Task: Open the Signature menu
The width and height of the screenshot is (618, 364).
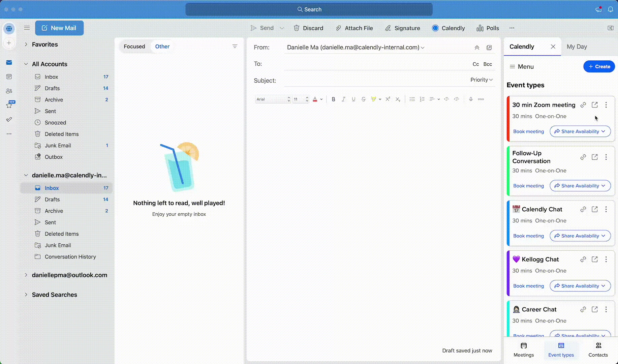Action: coord(402,28)
